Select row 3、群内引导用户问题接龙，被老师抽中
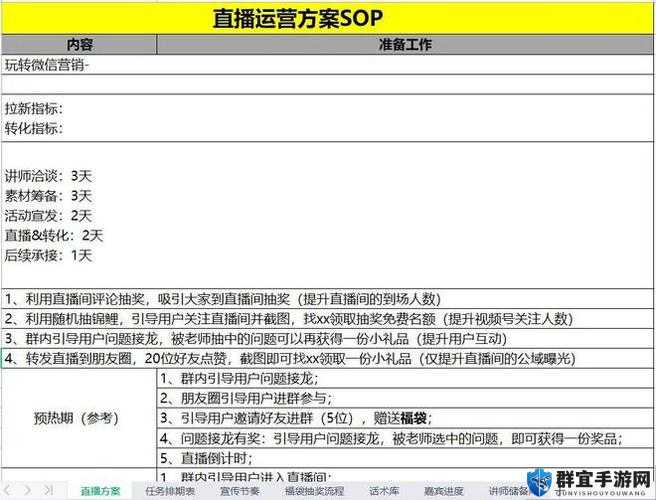Screen dimensions: 656x500 [327, 338]
